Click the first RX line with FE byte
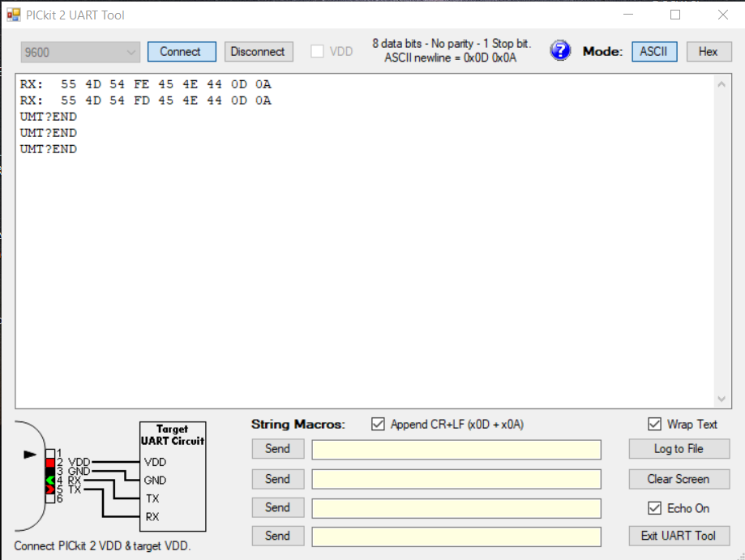The height and width of the screenshot is (560, 745). coord(145,84)
